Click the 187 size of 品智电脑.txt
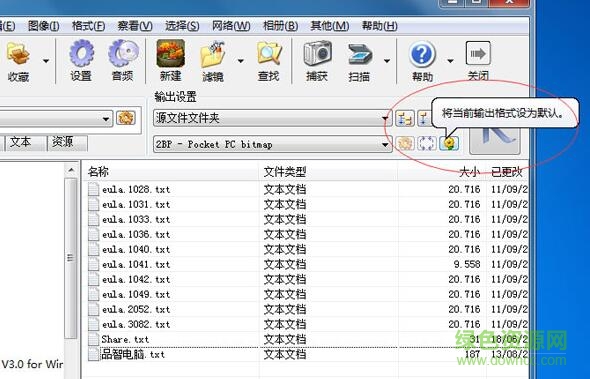The width and height of the screenshot is (590, 379). [472, 354]
